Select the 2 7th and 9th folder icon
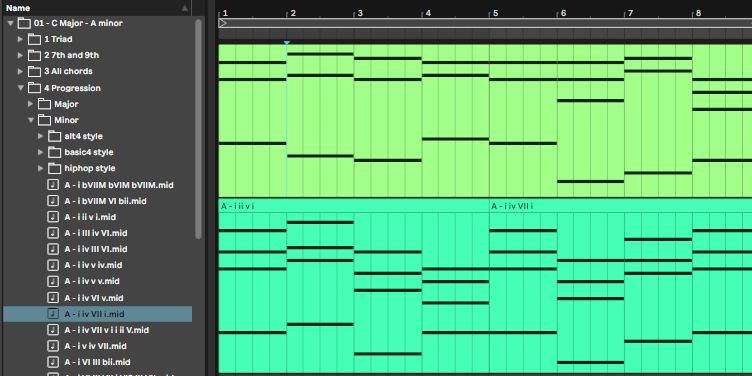The width and height of the screenshot is (752, 376). click(x=34, y=55)
